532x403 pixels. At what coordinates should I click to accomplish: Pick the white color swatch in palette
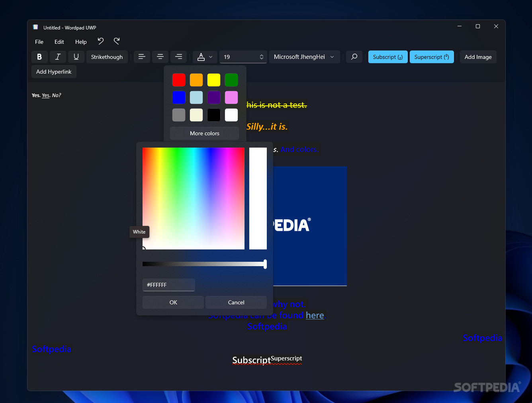pos(231,115)
